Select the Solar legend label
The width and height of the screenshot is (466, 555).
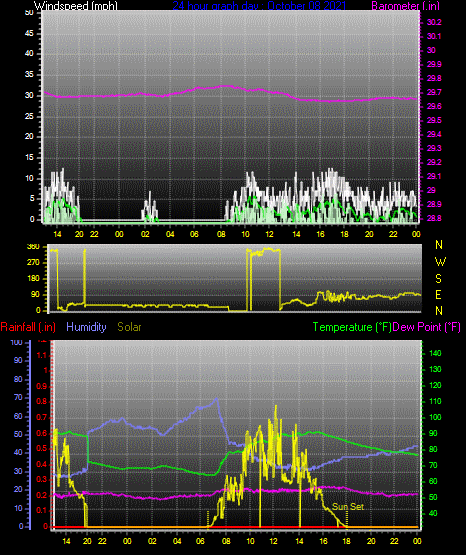pos(129,327)
